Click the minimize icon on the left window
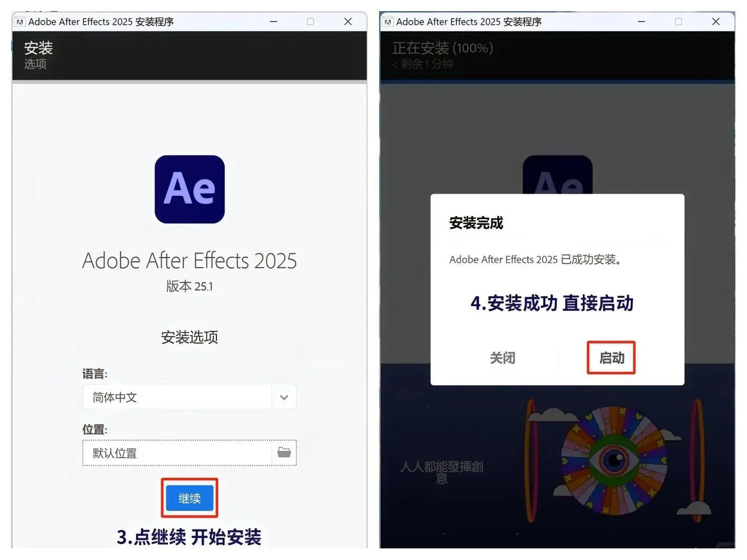Viewport: 747px width, 560px height. [x=273, y=21]
